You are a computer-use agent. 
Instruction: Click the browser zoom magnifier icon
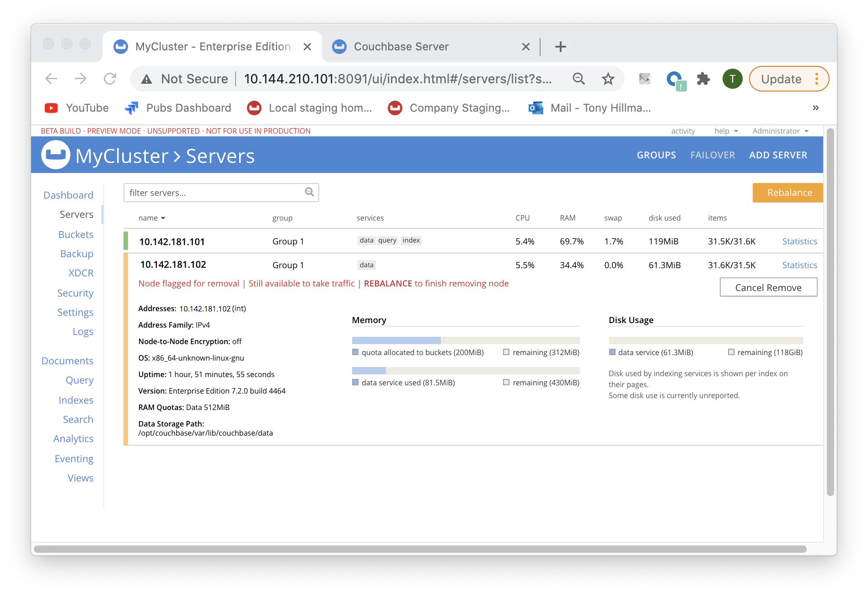[x=579, y=79]
